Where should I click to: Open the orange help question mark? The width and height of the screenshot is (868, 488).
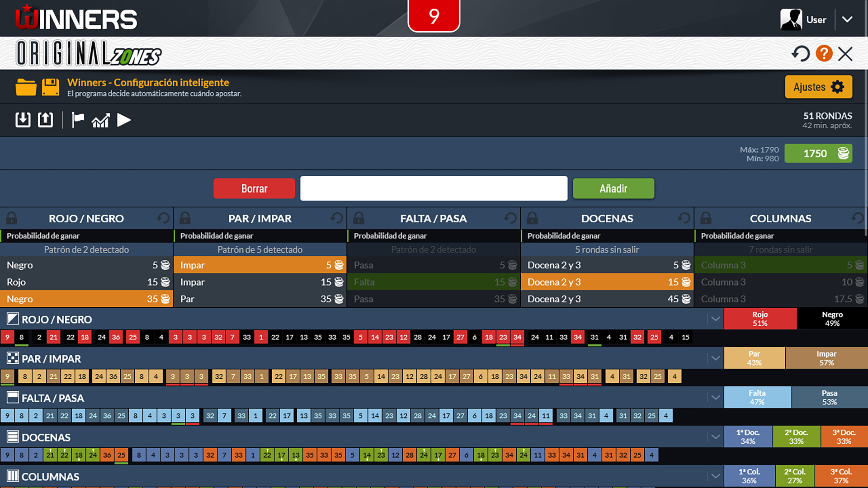(x=824, y=53)
